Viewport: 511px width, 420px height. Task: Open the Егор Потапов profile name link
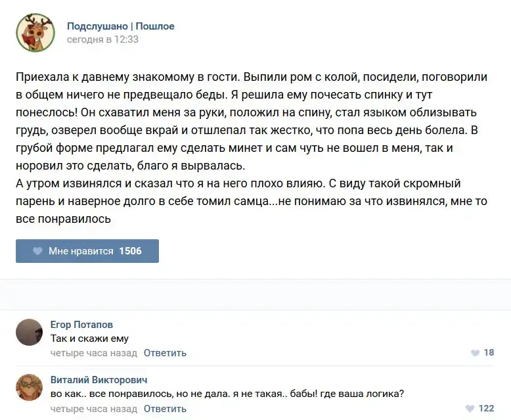[x=81, y=325]
